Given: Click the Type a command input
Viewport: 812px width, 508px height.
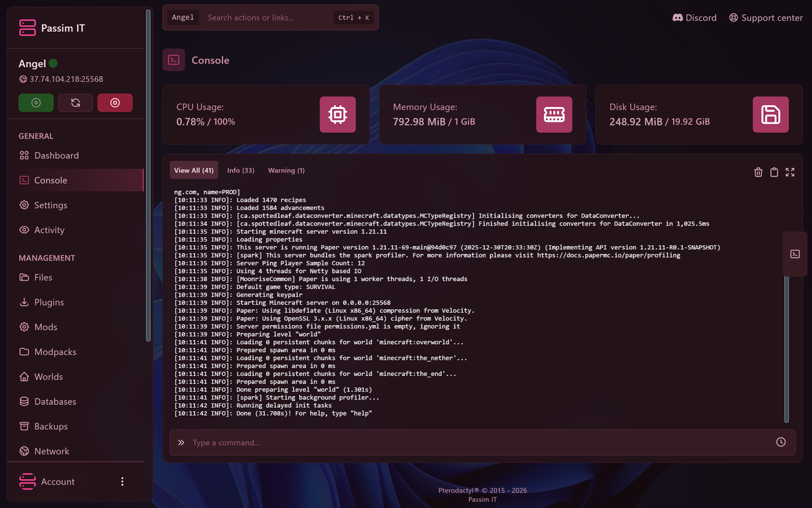Looking at the screenshot, I should pos(482,442).
